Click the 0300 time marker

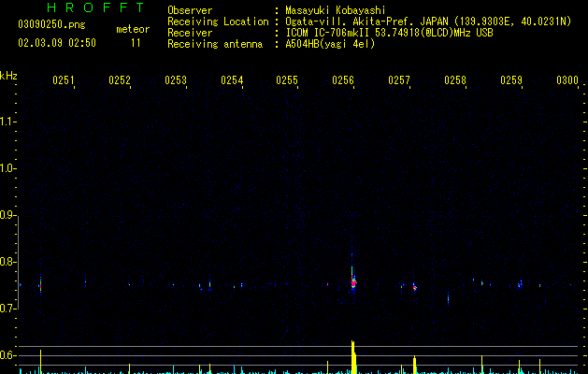tap(567, 79)
